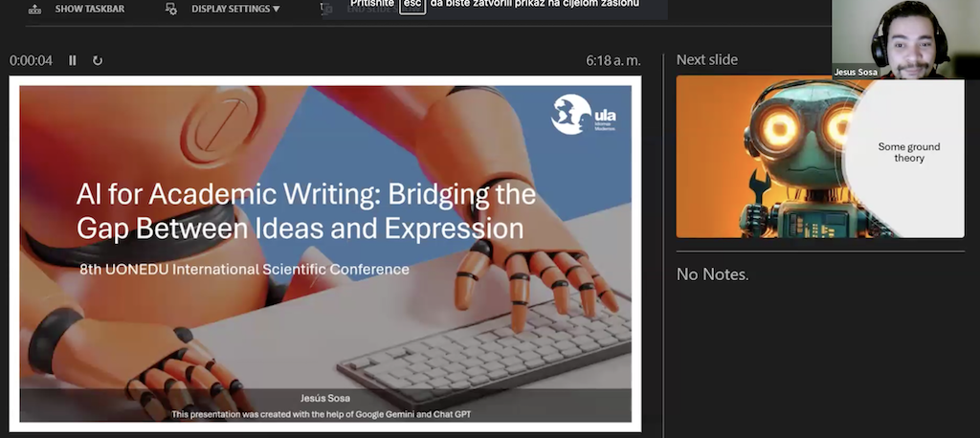Click the 6:18 a.m. clock display

tap(613, 60)
